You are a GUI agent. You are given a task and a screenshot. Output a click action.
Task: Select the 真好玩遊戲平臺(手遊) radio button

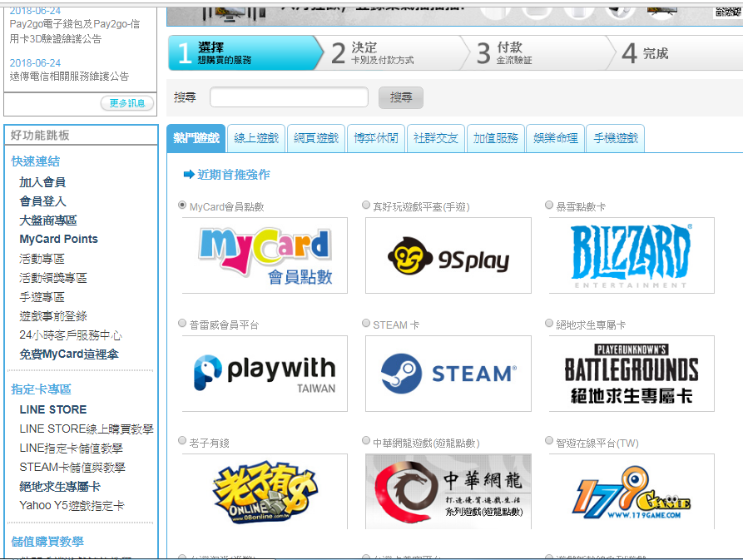click(x=366, y=206)
